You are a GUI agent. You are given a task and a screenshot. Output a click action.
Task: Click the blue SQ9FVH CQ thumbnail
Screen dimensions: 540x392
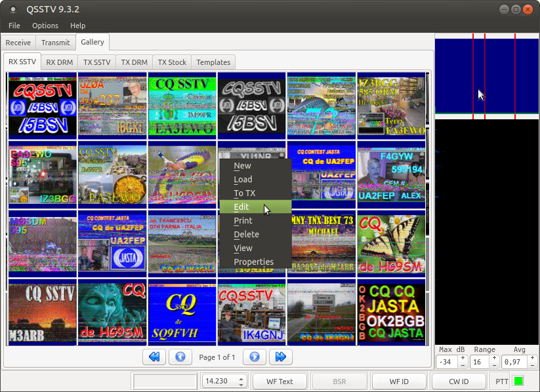click(x=182, y=313)
